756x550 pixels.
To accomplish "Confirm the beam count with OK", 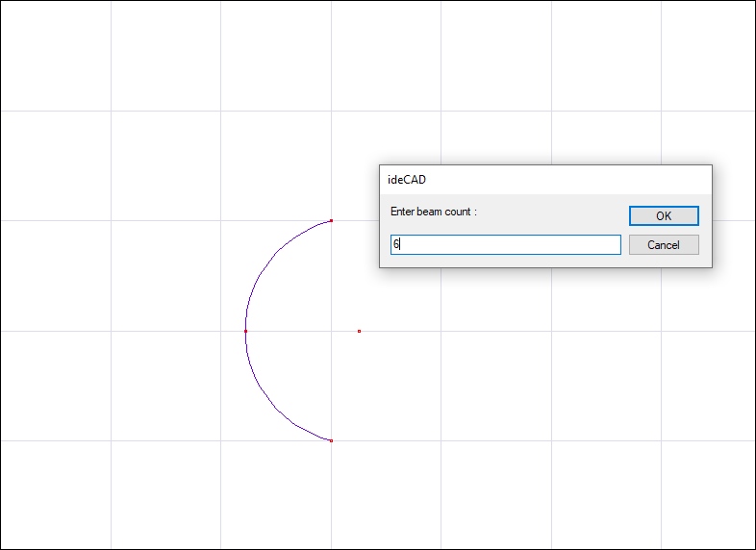I will (664, 216).
